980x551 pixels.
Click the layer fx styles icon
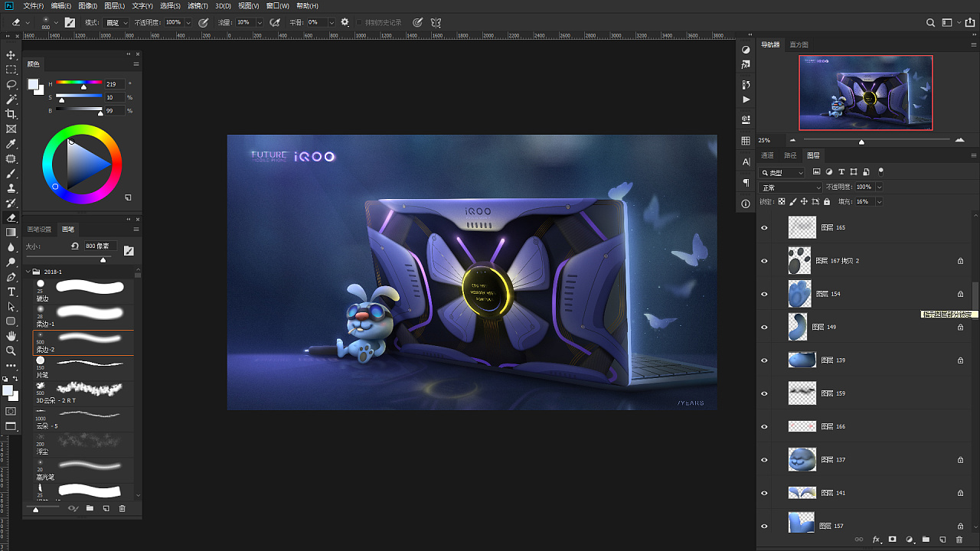click(x=877, y=540)
